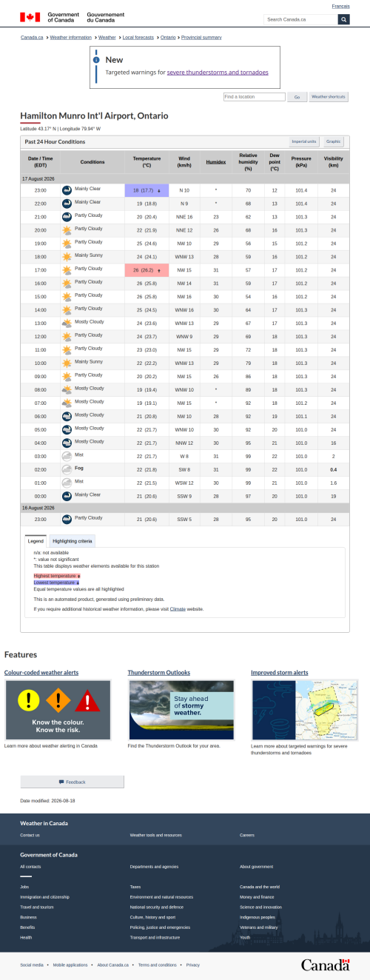Click the visibility value 0.4 in the Fog row
This screenshot has height=980, width=370.
click(x=334, y=470)
